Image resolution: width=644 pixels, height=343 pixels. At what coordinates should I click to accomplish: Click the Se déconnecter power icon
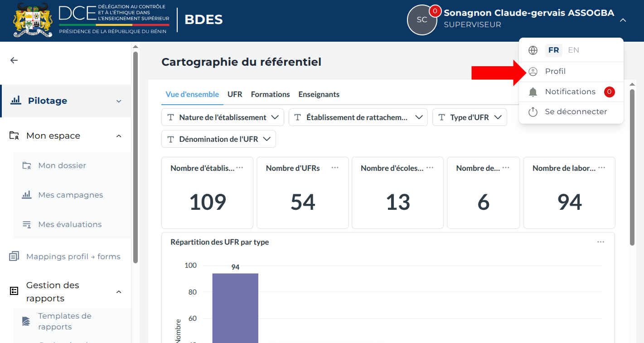pyautogui.click(x=533, y=111)
